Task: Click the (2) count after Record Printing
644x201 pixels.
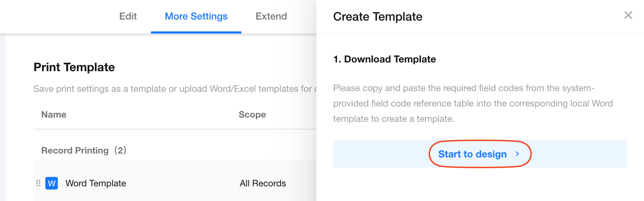Action: (x=120, y=150)
